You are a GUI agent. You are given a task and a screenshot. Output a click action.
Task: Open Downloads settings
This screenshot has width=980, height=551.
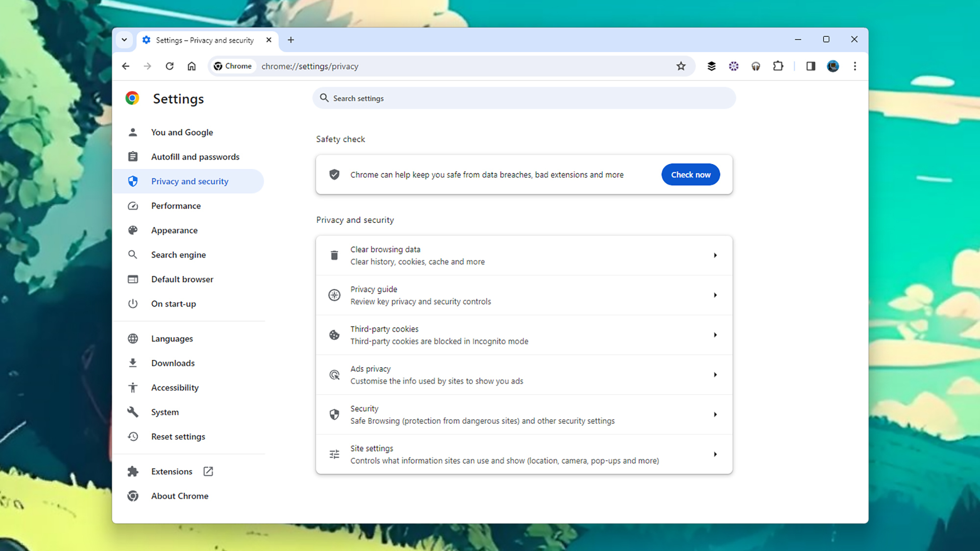[x=189, y=363]
